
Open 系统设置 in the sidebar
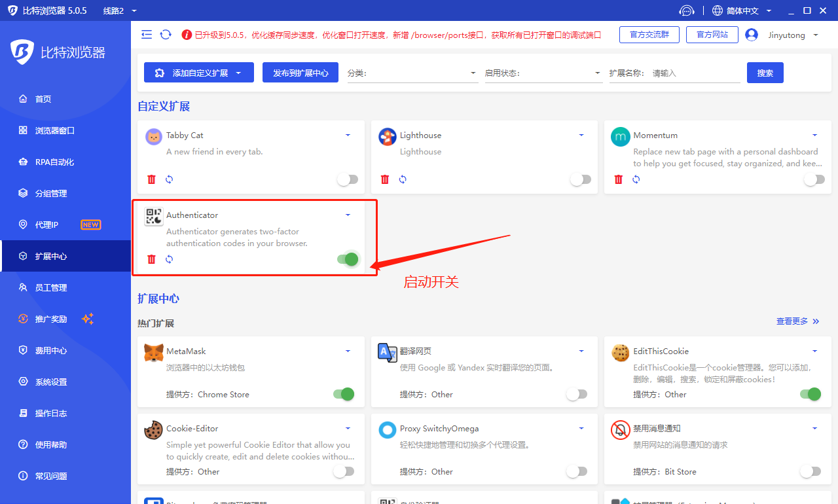click(65, 382)
